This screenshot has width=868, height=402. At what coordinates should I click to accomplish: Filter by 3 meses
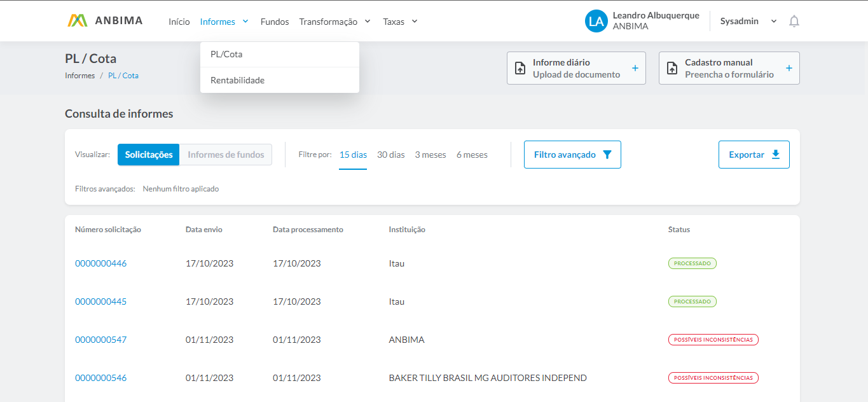431,155
